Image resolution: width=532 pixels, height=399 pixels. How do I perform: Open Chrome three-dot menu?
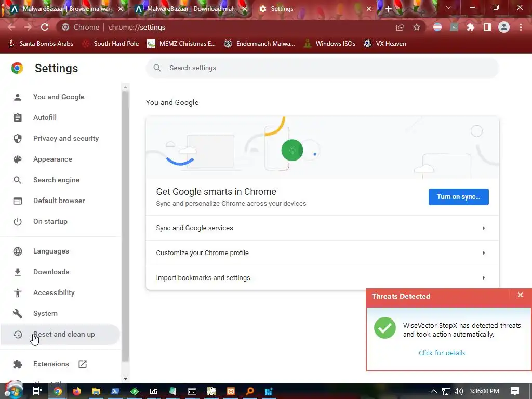click(x=521, y=27)
